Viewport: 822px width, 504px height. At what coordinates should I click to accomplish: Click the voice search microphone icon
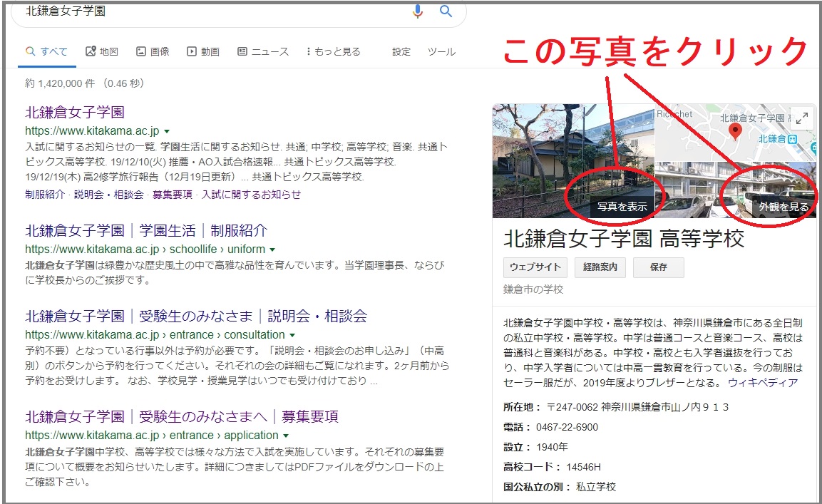coord(417,11)
